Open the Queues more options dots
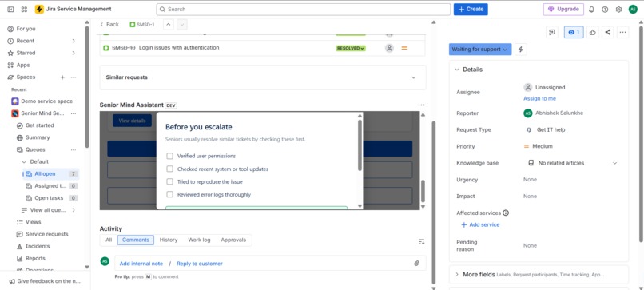The height and width of the screenshot is (290, 644). (x=74, y=149)
